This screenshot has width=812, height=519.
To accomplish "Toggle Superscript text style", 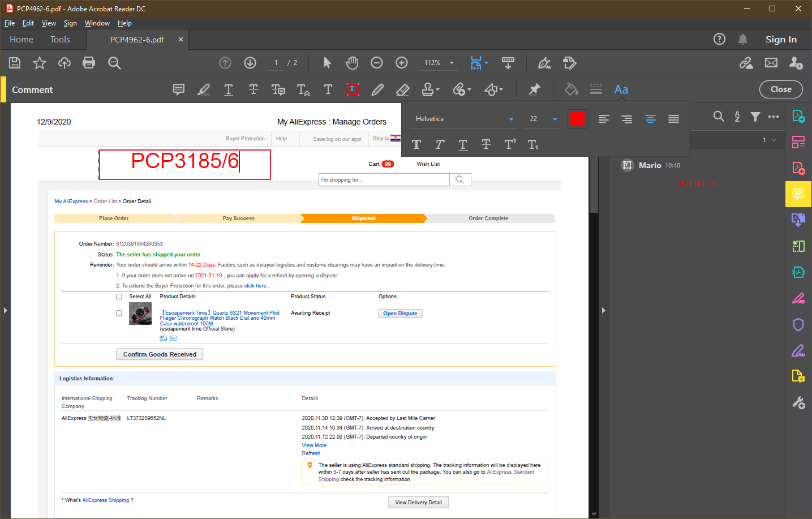I will 510,144.
